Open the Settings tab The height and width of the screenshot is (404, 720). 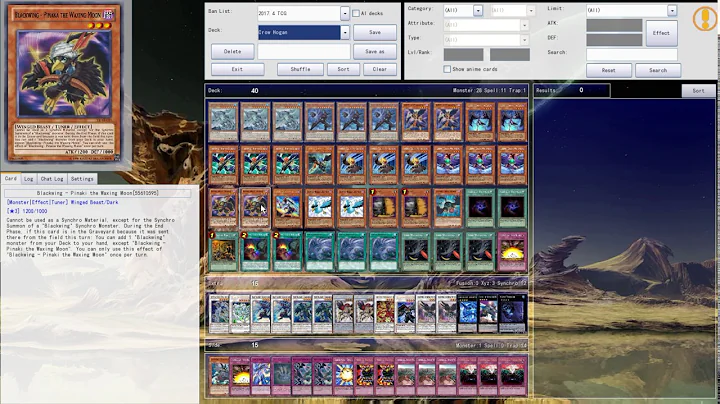click(82, 179)
